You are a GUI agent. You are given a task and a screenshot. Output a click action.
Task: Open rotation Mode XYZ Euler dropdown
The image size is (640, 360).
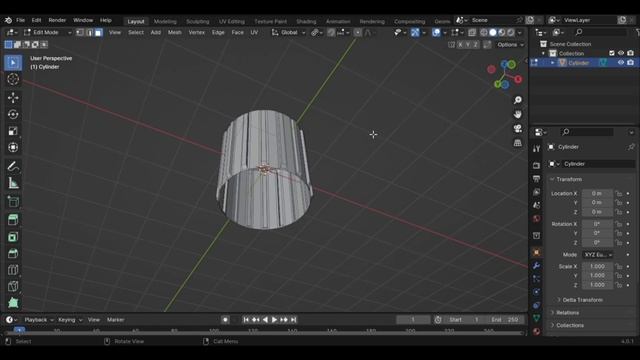[x=598, y=254]
